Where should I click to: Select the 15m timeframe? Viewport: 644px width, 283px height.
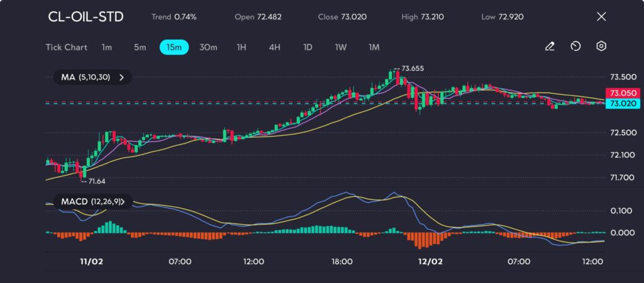point(174,47)
